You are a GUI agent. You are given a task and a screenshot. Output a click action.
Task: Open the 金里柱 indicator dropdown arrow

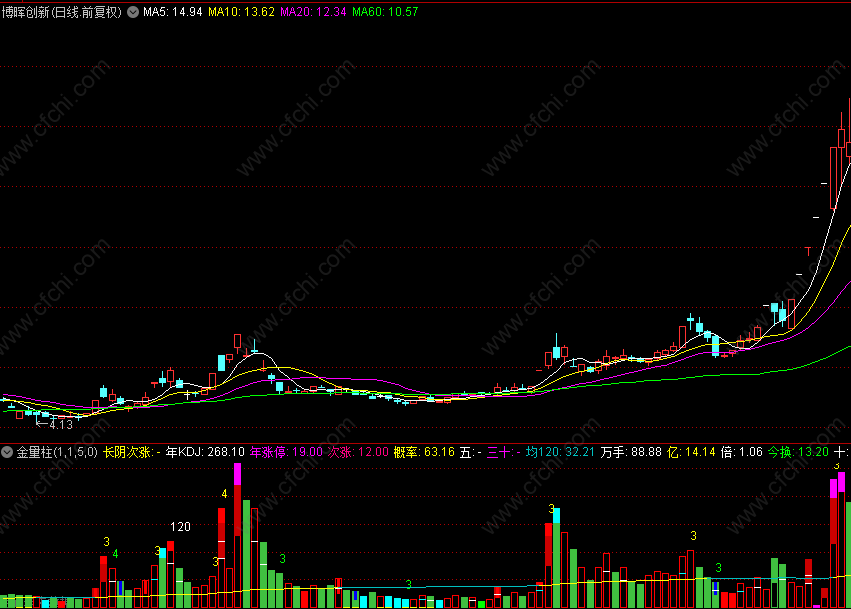[x=7, y=452]
